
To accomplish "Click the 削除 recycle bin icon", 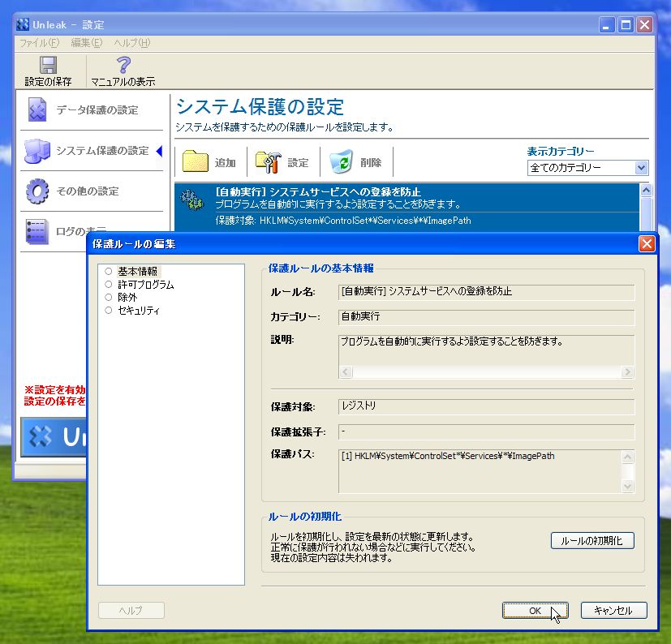I will pos(341,161).
